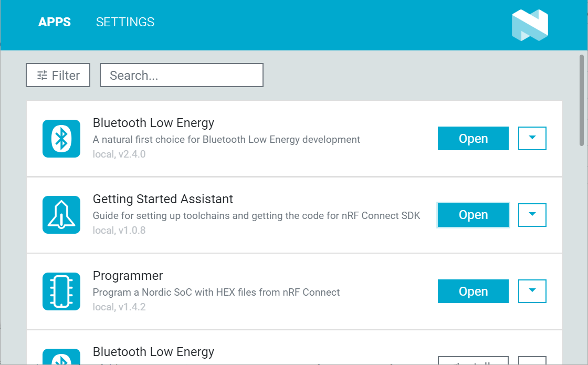Click the Getting Started Assistant bell icon
This screenshot has width=588, height=365.
(61, 215)
